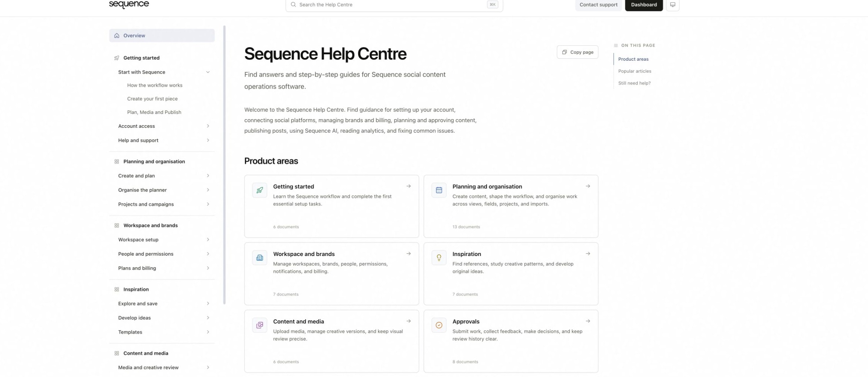This screenshot has width=868, height=377.
Task: Expand the Media and creative review section
Action: coord(208,368)
